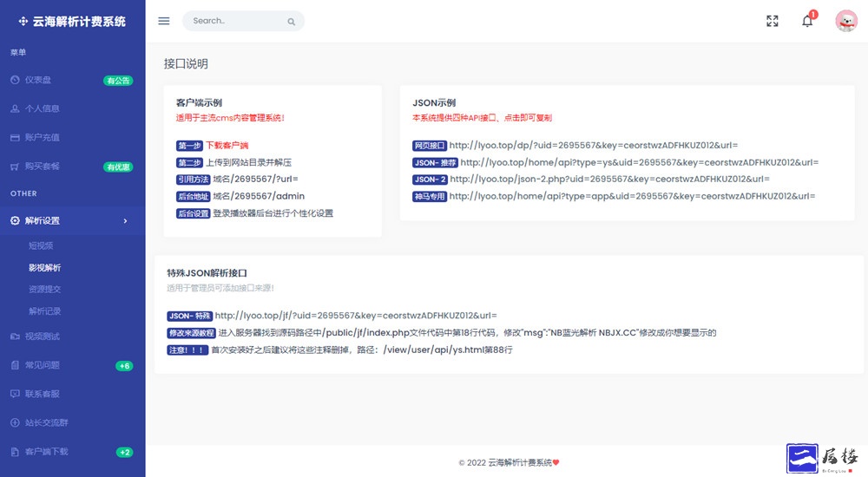This screenshot has height=477, width=868.
Task: Copy the JSON-2 json-2.php URL
Action: pos(609,179)
